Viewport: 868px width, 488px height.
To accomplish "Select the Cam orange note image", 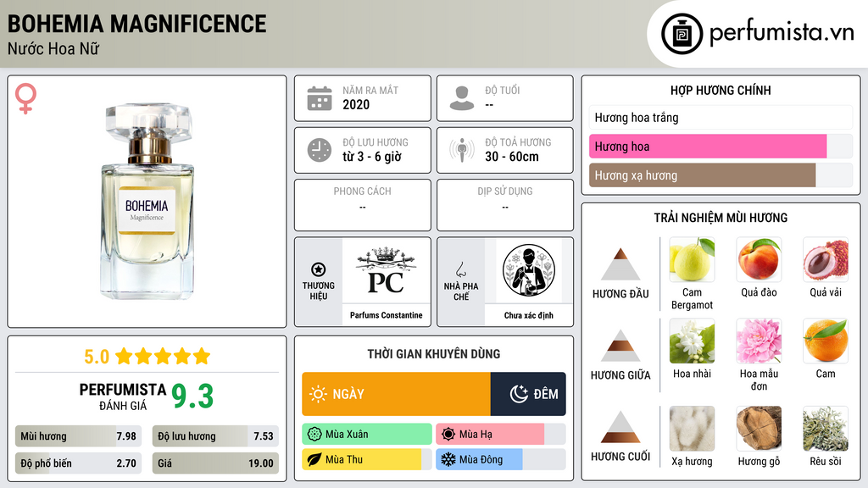I will click(x=826, y=341).
